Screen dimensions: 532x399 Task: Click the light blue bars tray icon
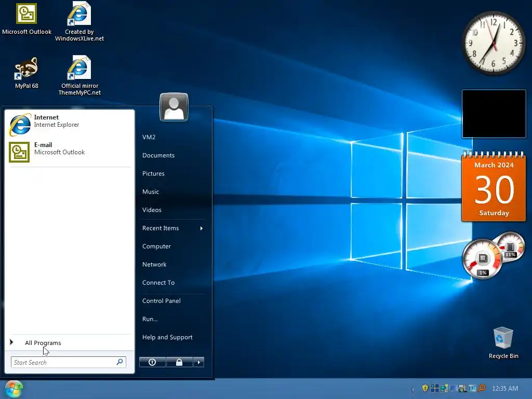[x=472, y=388]
